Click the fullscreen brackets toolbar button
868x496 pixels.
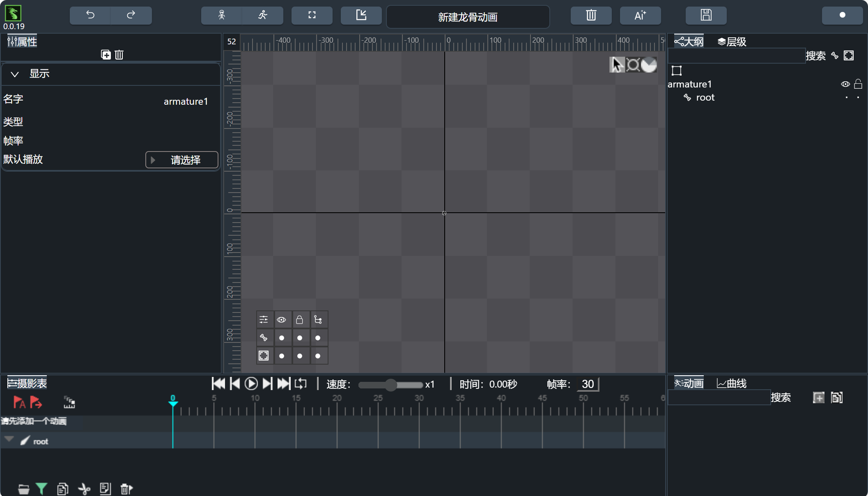pos(312,16)
